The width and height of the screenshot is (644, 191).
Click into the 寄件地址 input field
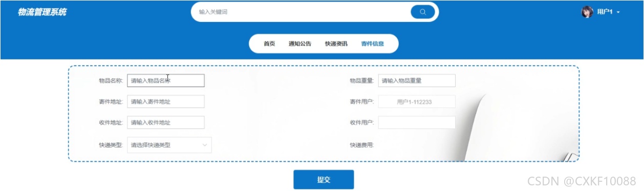[x=166, y=101]
